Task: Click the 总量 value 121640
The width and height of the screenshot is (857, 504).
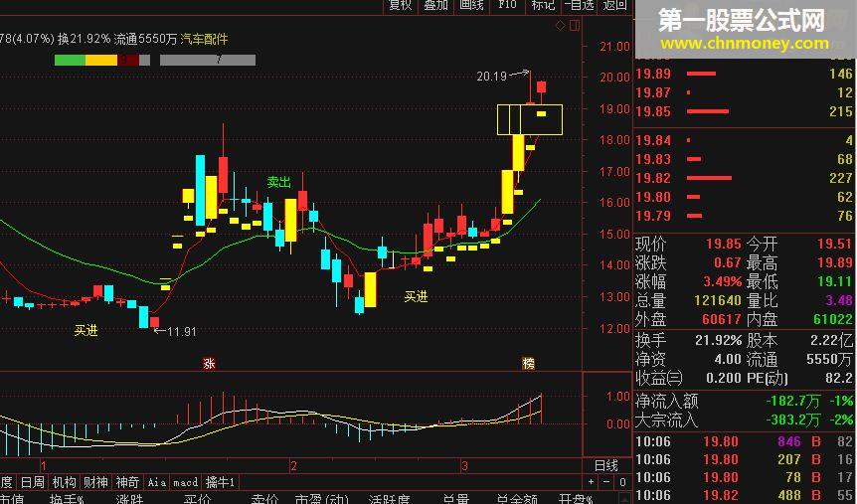Action: coord(718,300)
